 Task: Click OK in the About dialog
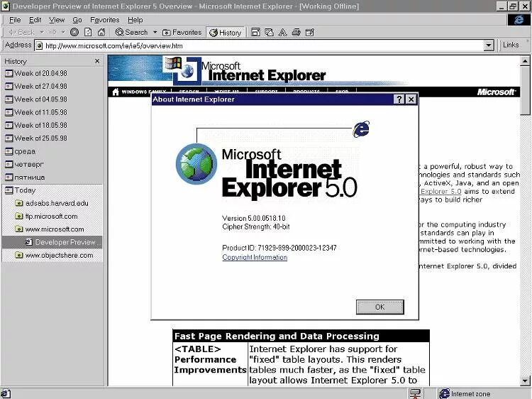[x=379, y=307]
